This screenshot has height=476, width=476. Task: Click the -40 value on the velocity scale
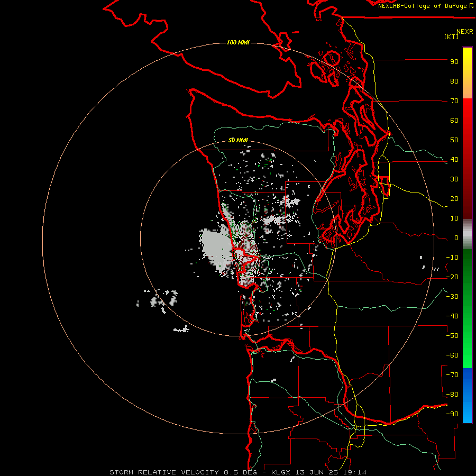[x=452, y=316]
